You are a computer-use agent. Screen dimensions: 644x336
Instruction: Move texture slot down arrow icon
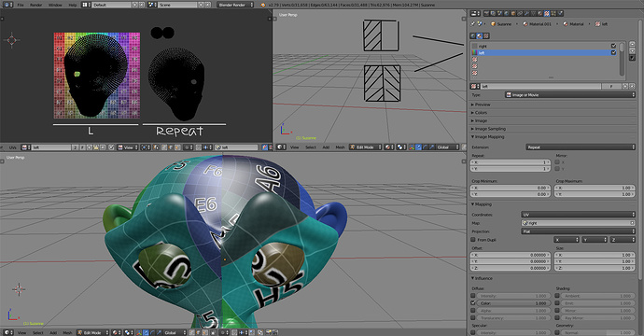click(x=632, y=51)
